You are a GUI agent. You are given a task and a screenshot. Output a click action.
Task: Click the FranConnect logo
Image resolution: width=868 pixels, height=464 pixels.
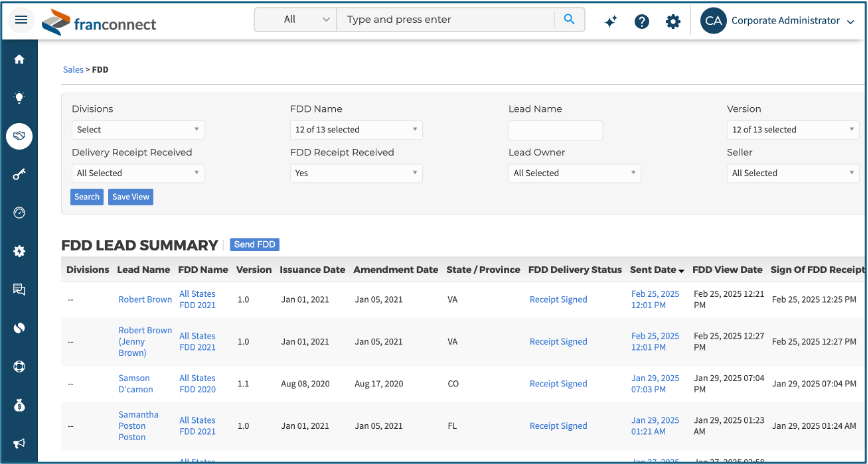(99, 22)
